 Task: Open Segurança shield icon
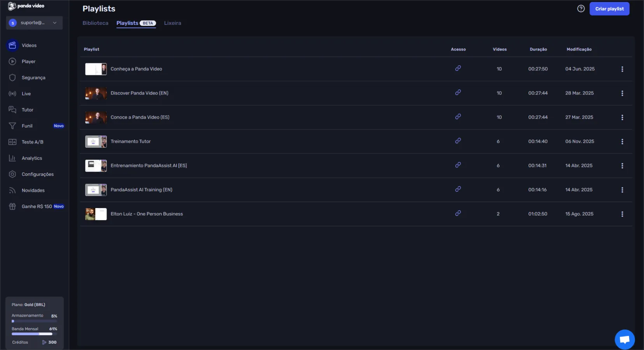click(12, 78)
